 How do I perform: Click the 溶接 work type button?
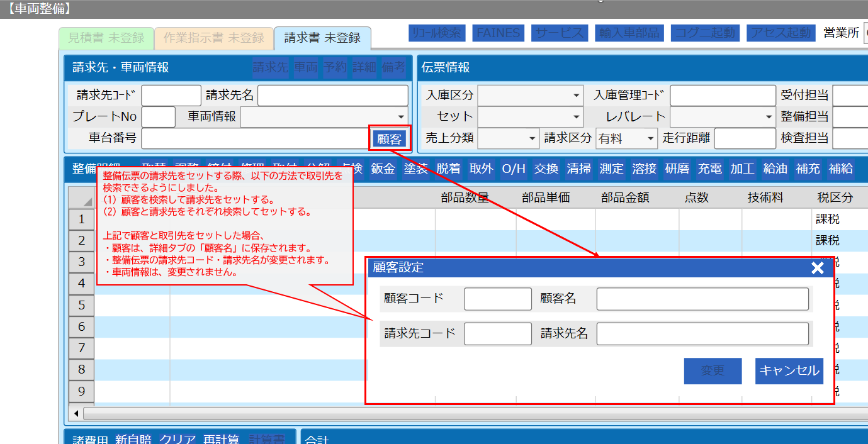[x=644, y=169]
